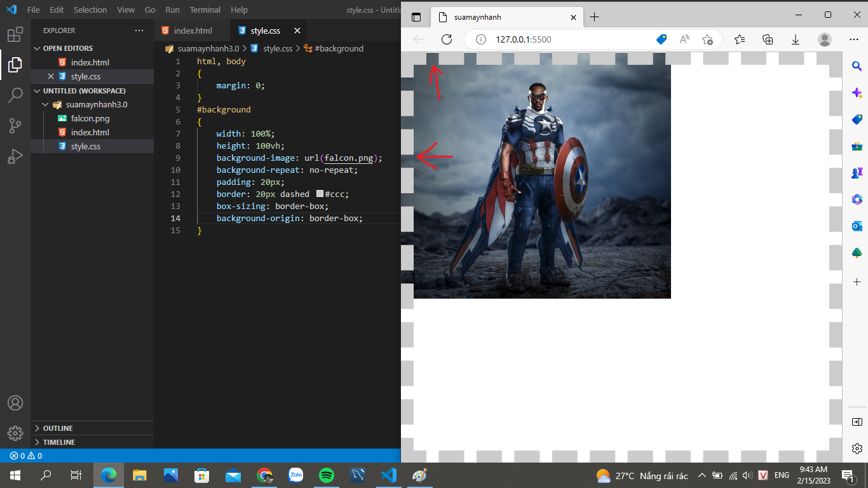Add a site with sidebar plus button
Screen dimensions: 868x488
857,281
